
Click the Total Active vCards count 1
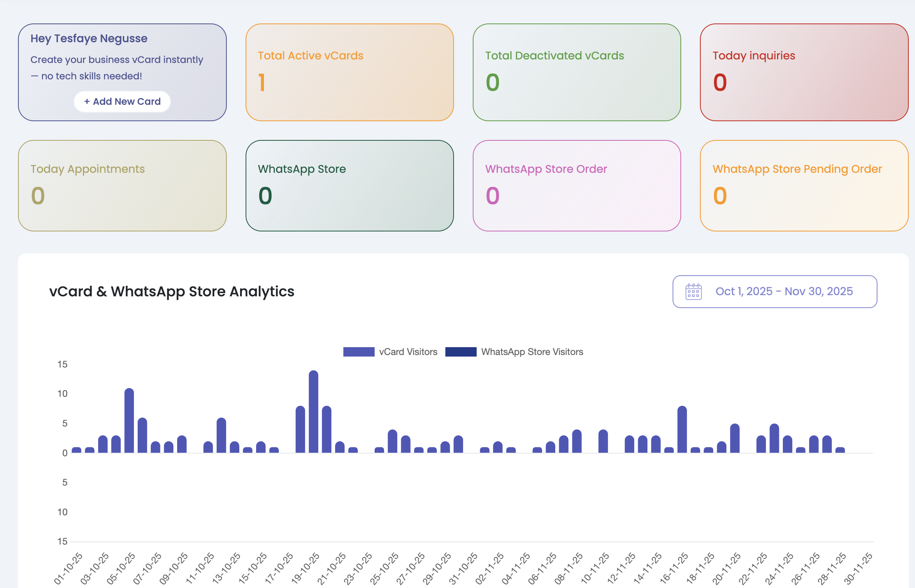(262, 82)
